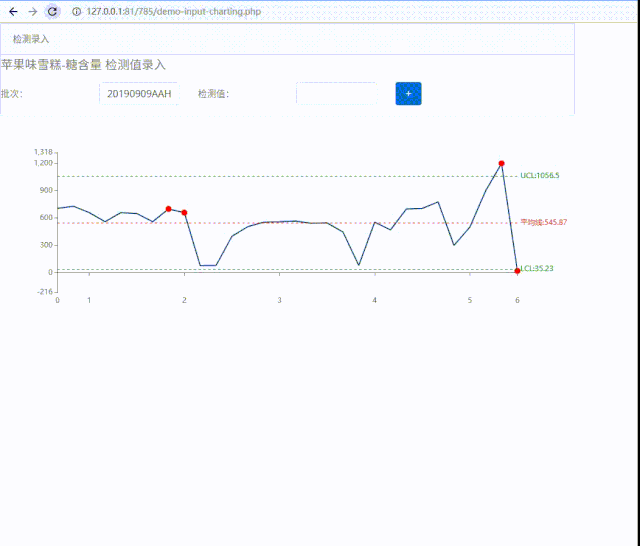Click the y-axis label 300

[46, 245]
